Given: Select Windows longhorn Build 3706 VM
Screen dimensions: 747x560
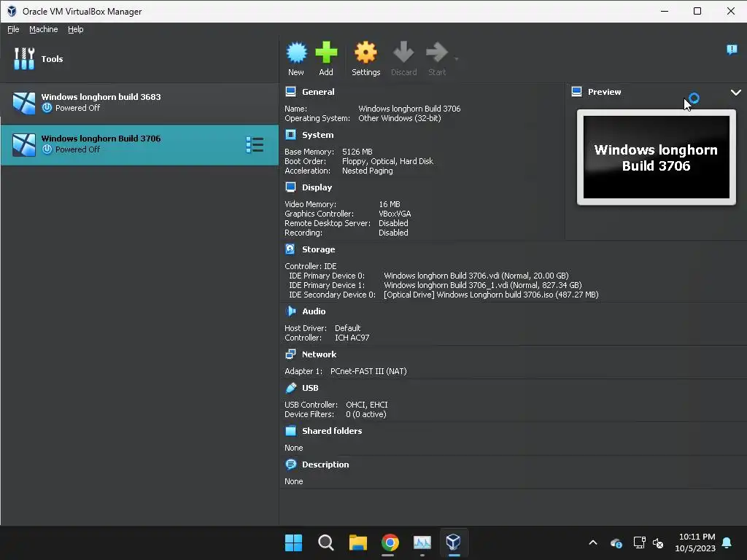Looking at the screenshot, I should click(x=139, y=145).
